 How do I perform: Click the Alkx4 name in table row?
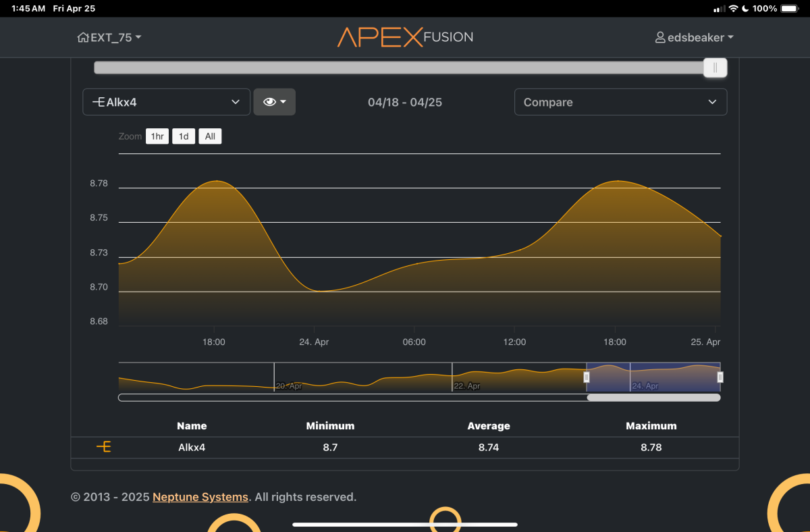click(192, 447)
